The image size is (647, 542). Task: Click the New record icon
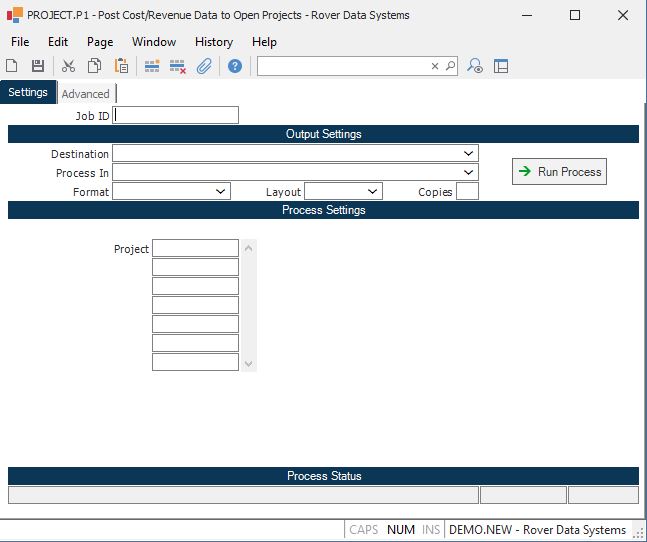(x=12, y=66)
